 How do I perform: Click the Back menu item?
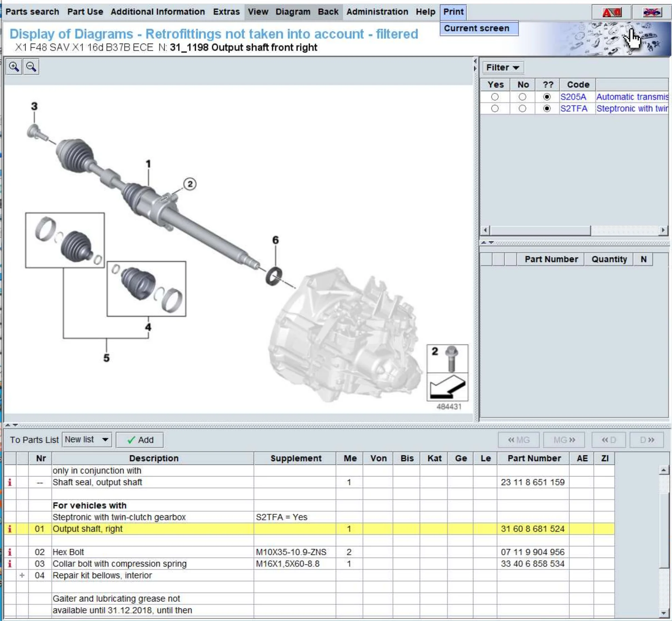(x=328, y=12)
